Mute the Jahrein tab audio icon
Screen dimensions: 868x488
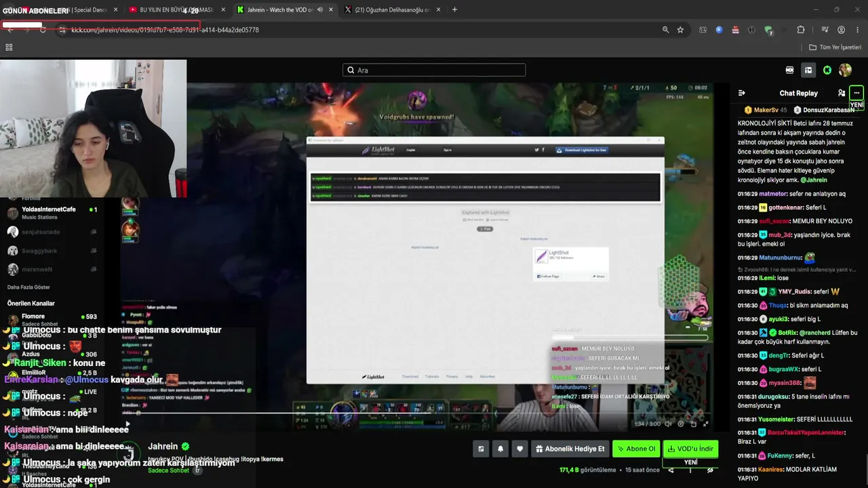[x=319, y=10]
